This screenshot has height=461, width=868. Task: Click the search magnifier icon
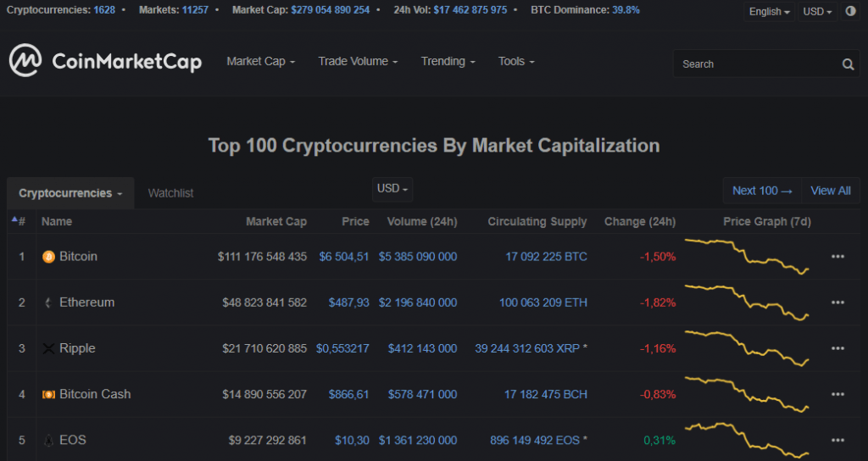pyautogui.click(x=848, y=64)
